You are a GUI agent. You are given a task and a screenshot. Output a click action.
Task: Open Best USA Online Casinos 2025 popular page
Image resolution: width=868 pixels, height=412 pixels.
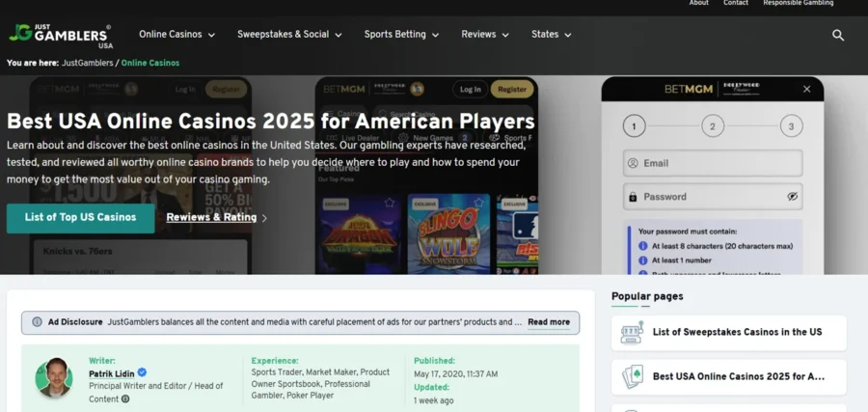pyautogui.click(x=728, y=377)
